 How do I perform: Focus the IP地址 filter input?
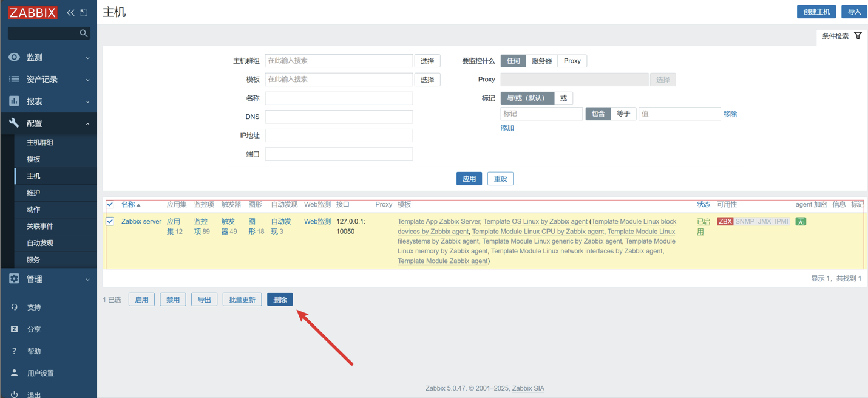(339, 136)
